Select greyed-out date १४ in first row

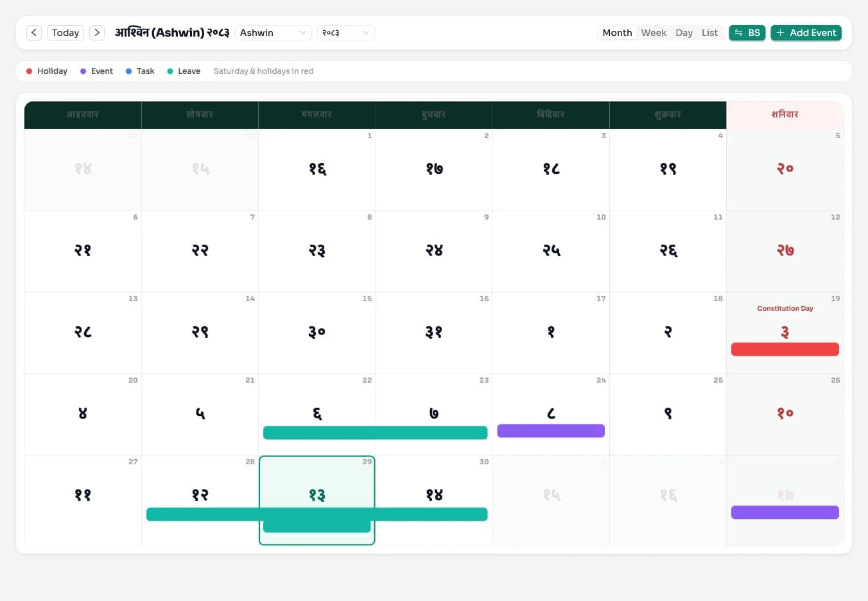tap(83, 170)
